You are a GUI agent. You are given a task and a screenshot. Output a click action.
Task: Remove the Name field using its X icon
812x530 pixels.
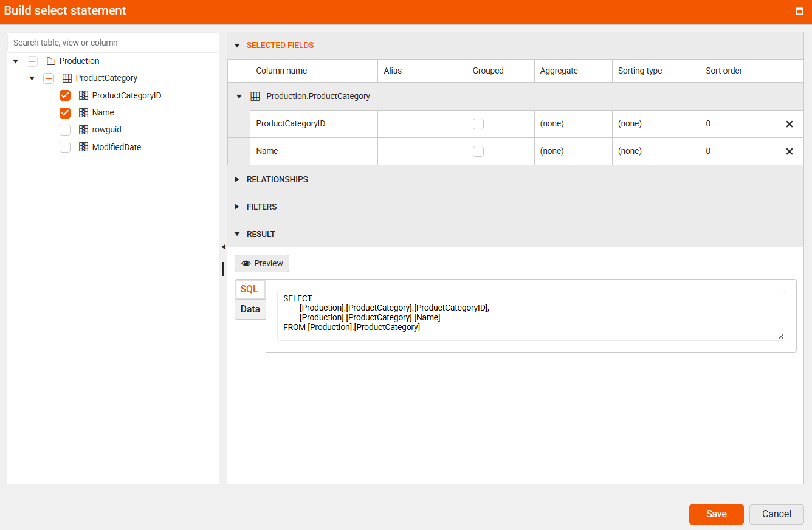pos(789,151)
